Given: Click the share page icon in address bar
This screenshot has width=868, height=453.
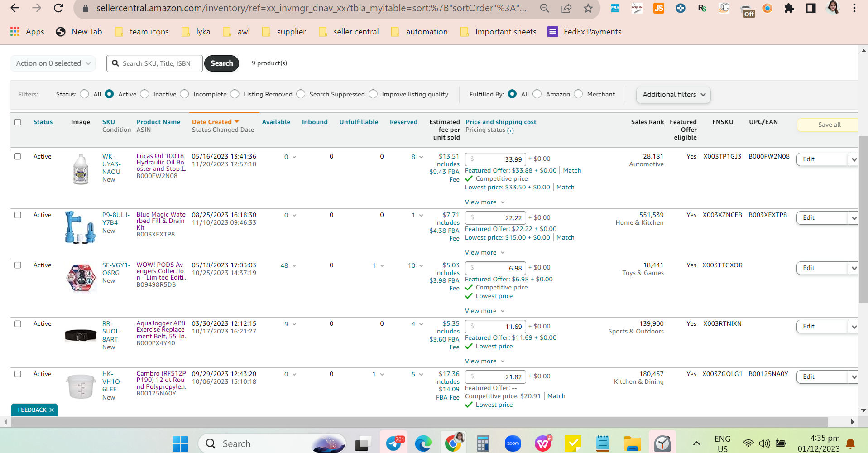Looking at the screenshot, I should point(566,8).
